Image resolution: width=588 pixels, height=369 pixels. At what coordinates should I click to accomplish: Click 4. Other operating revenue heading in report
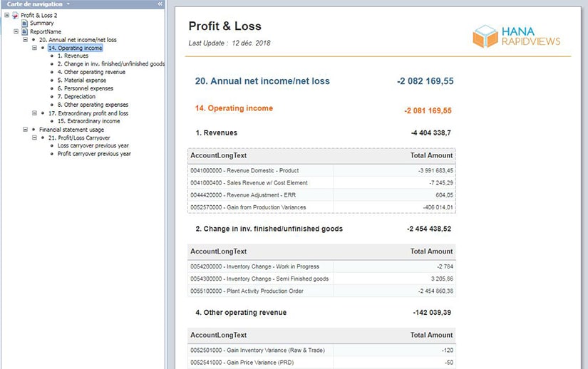click(241, 313)
